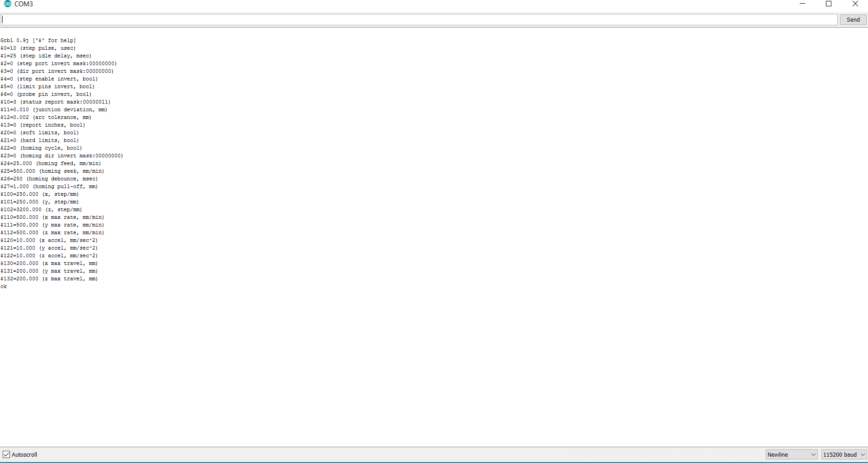Click the $110=500.000 x max rate line
The image size is (868, 463).
pyautogui.click(x=52, y=217)
